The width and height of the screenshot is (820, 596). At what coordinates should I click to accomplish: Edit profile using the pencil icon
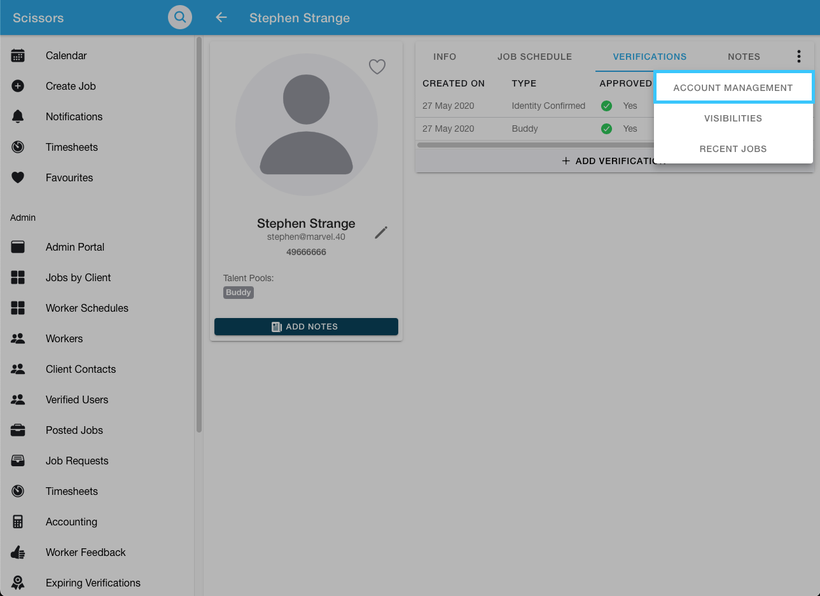pyautogui.click(x=381, y=233)
